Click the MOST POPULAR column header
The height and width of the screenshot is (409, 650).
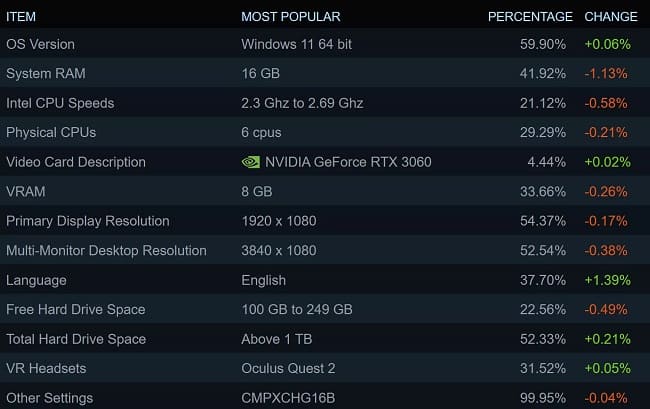click(x=291, y=17)
